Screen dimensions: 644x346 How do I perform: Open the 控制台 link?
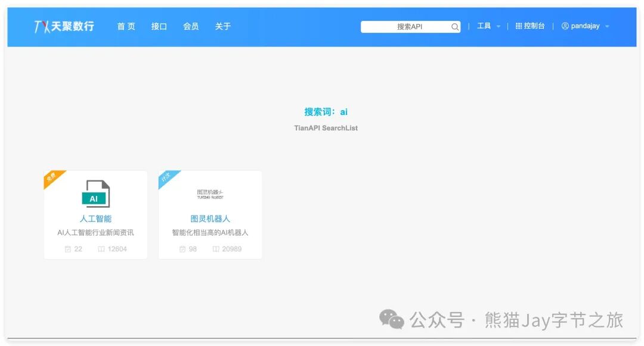click(534, 26)
